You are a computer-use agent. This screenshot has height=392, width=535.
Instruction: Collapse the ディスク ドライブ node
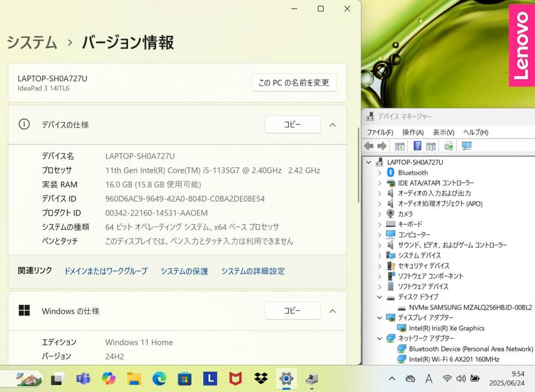click(x=379, y=297)
